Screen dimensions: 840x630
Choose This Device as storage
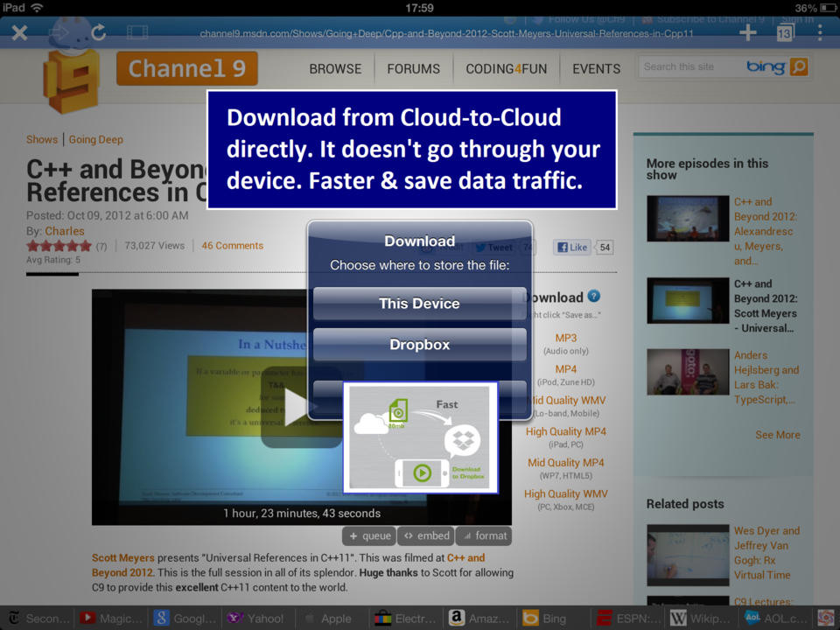pyautogui.click(x=419, y=304)
